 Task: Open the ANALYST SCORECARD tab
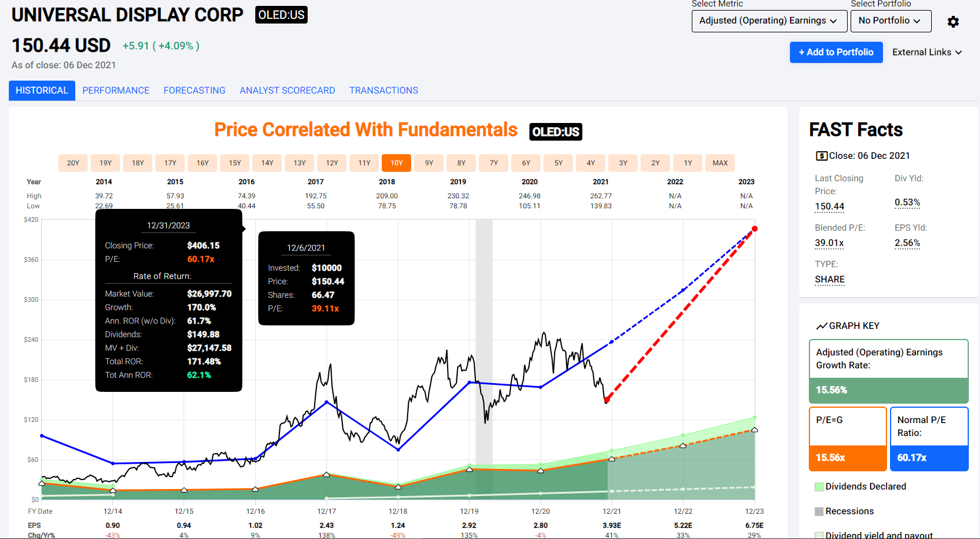(287, 90)
